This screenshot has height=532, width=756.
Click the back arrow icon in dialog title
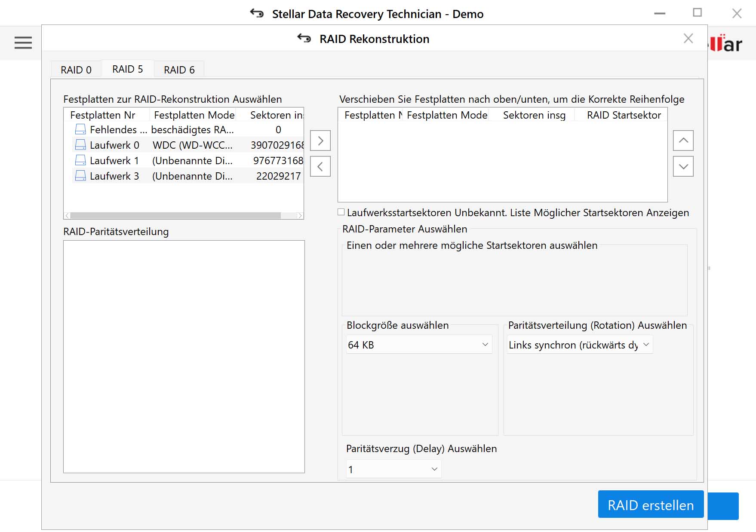point(304,39)
